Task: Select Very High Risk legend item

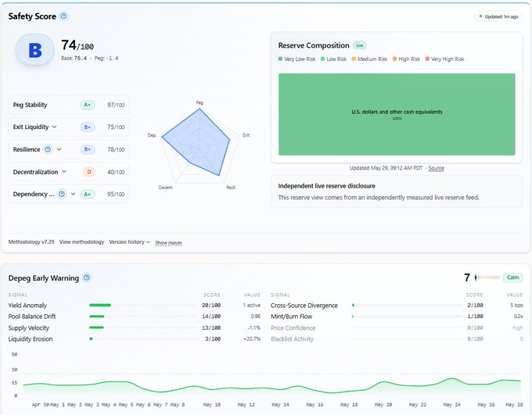Action: pyautogui.click(x=445, y=59)
